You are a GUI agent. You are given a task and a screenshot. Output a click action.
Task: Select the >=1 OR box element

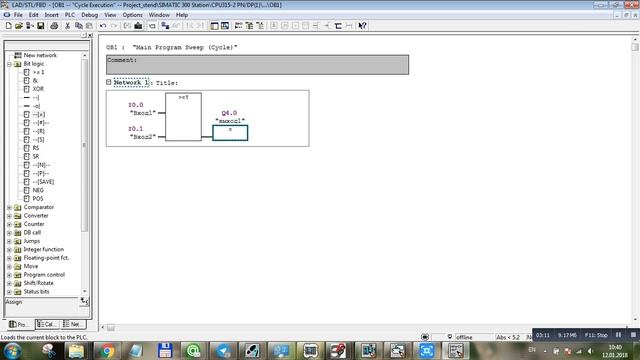[39, 72]
